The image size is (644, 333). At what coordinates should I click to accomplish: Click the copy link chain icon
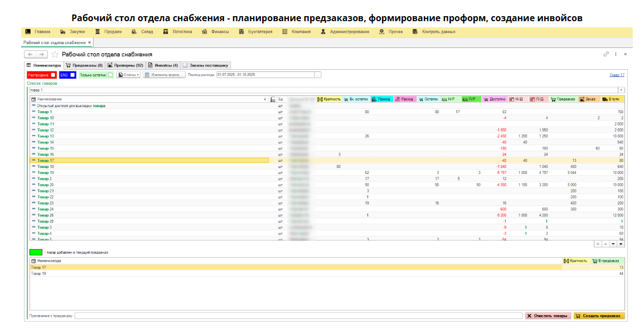click(606, 54)
